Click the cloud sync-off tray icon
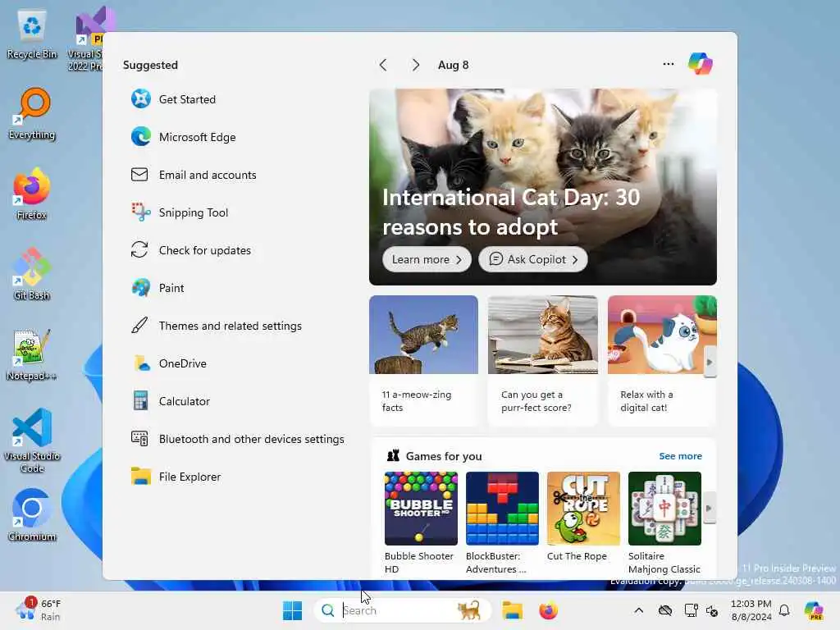The height and width of the screenshot is (630, 840). (x=664, y=610)
